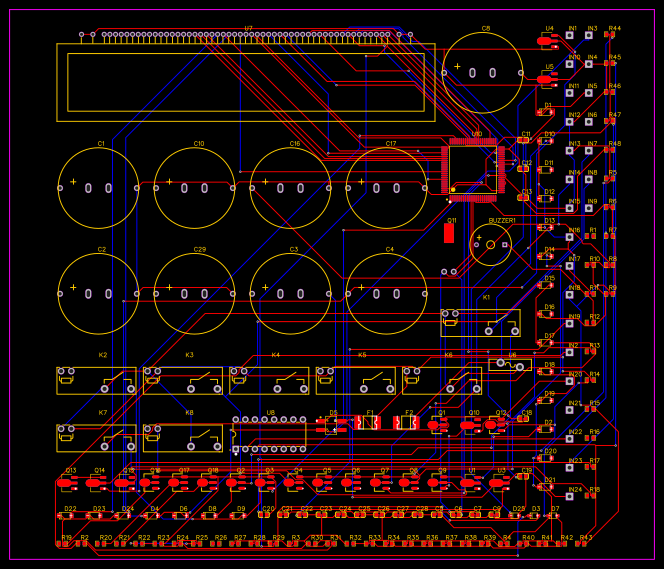This screenshot has height=569, width=664.
Task: Select relay K4 footprint
Action: pyautogui.click(x=269, y=381)
